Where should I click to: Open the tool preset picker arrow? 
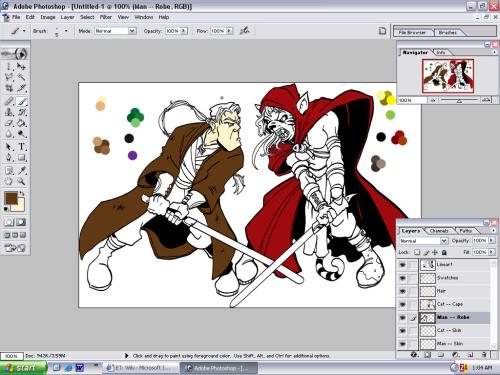pyautogui.click(x=24, y=31)
